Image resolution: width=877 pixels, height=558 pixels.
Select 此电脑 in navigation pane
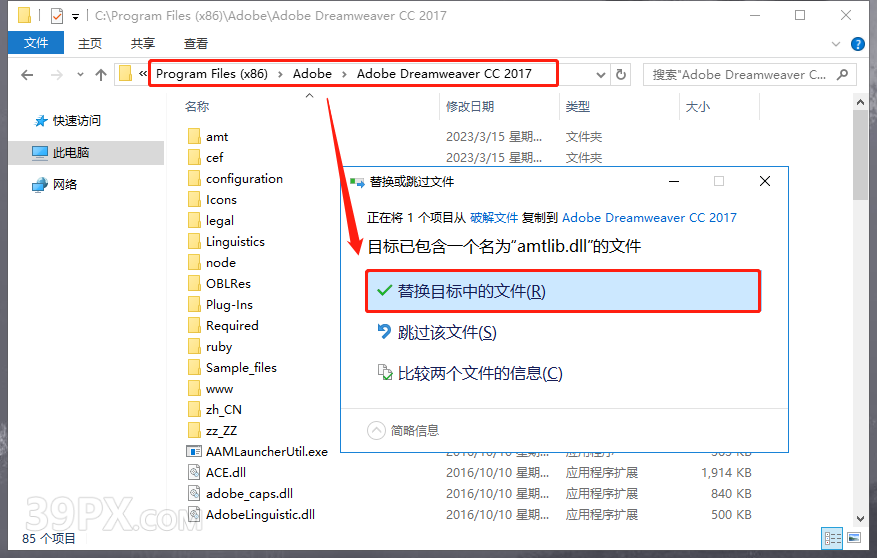tap(71, 153)
